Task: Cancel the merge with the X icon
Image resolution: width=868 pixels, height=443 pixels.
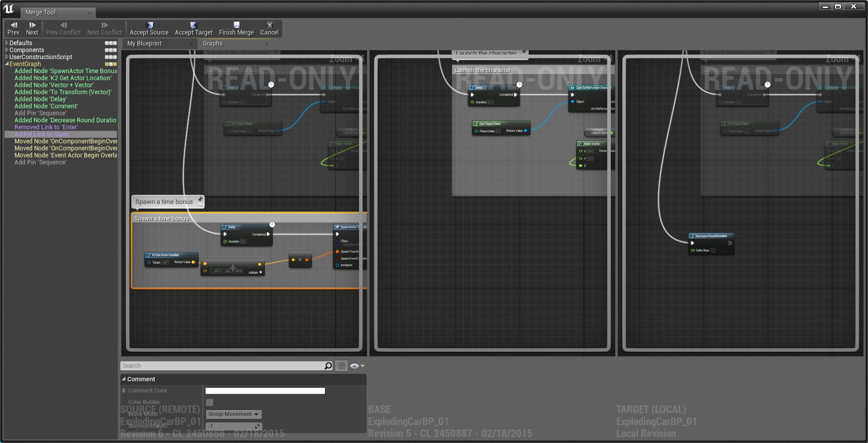Action: 270,25
